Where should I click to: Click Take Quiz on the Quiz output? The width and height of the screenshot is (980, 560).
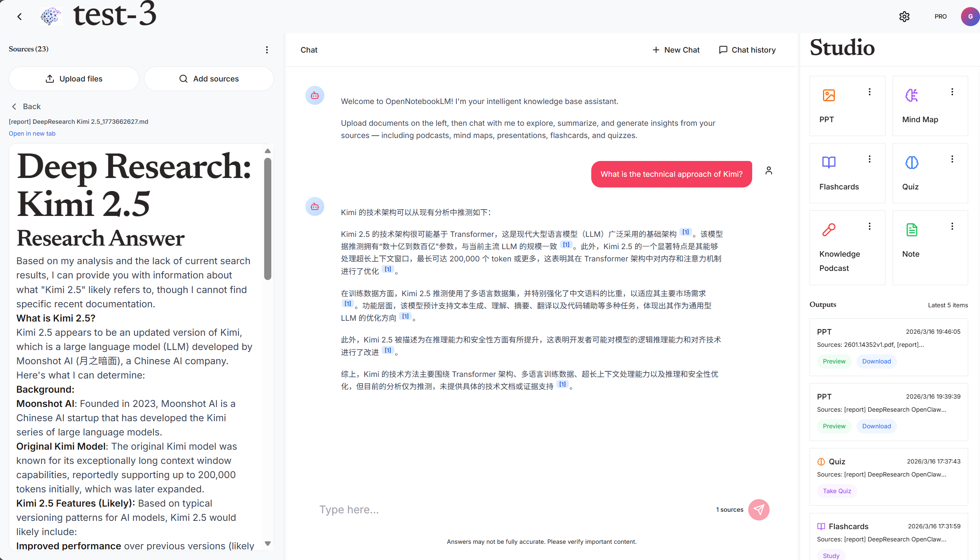(x=837, y=491)
